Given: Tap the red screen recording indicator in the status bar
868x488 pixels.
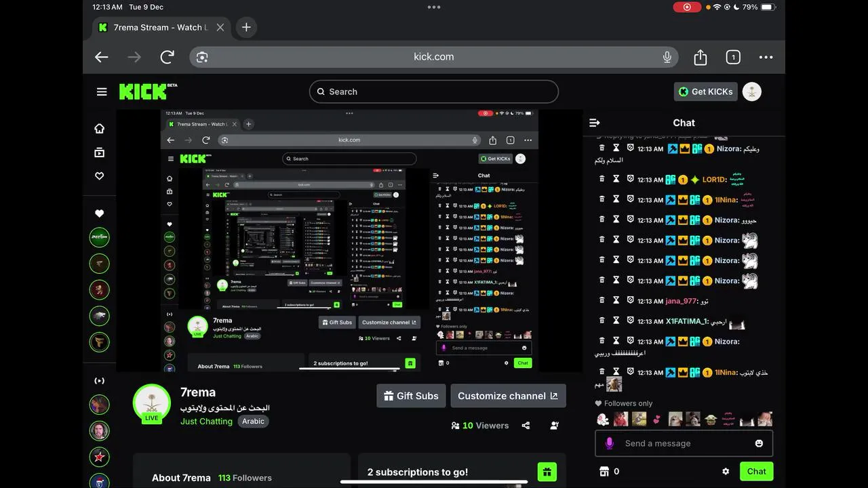Looking at the screenshot, I should (687, 7).
